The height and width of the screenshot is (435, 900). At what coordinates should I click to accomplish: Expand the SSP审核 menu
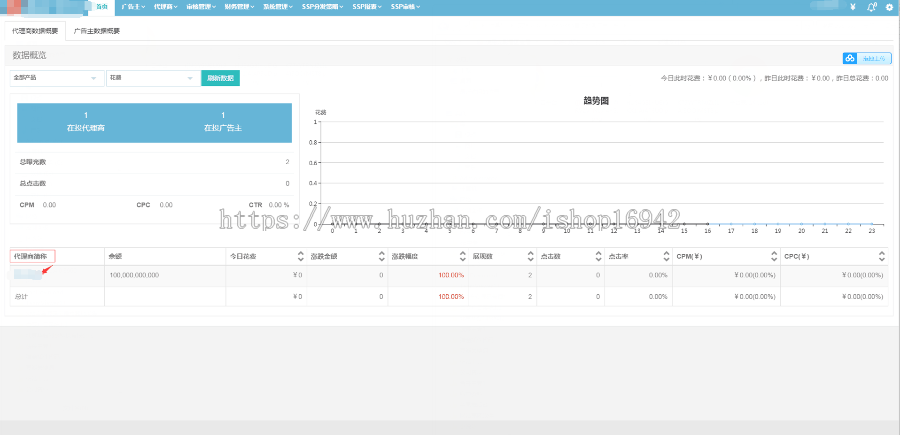(x=405, y=7)
